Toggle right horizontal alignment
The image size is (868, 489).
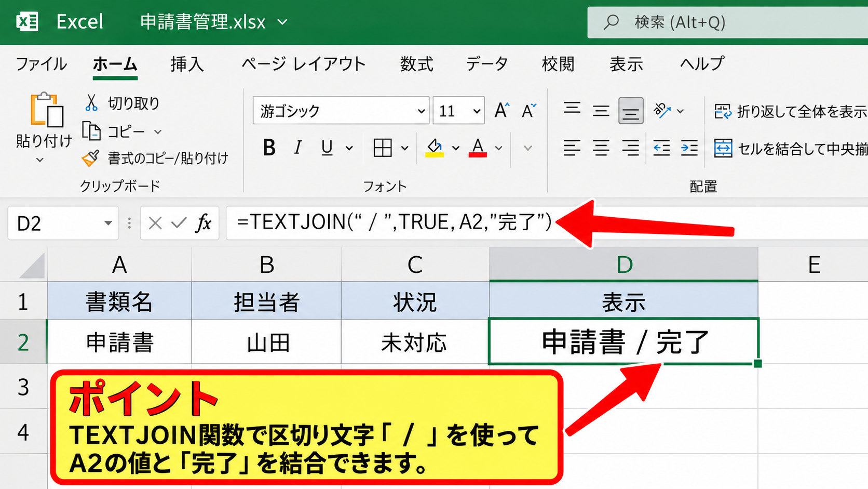[x=631, y=149]
